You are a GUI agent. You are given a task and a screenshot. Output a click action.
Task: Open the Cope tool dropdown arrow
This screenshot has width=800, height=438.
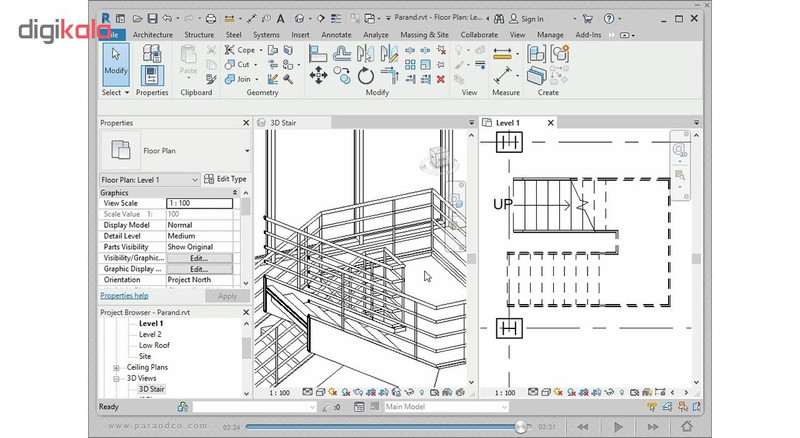[261, 50]
